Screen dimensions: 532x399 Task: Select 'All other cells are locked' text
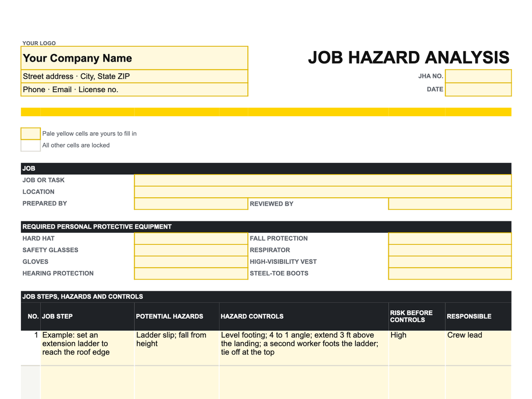point(76,145)
